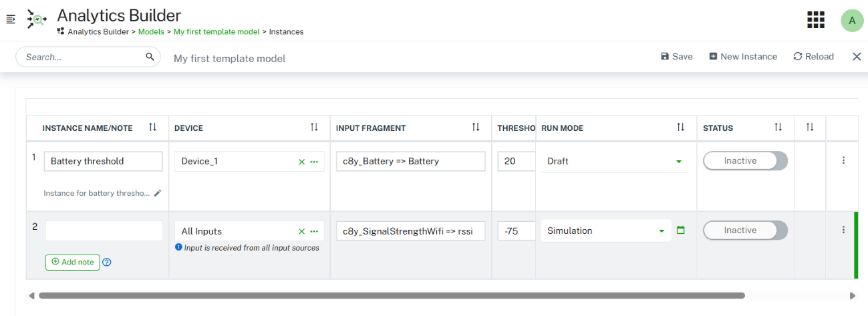Sort by Device column
Viewport: 868px width, 316px height.
(314, 128)
